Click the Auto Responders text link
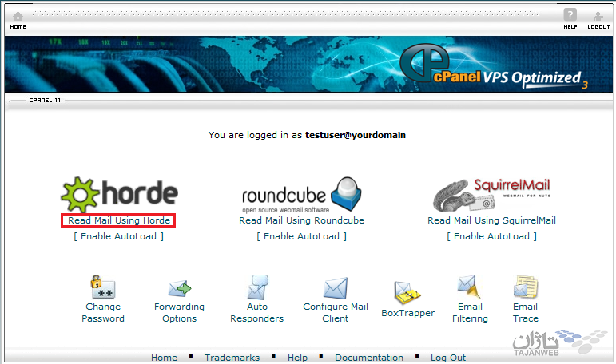 257,313
